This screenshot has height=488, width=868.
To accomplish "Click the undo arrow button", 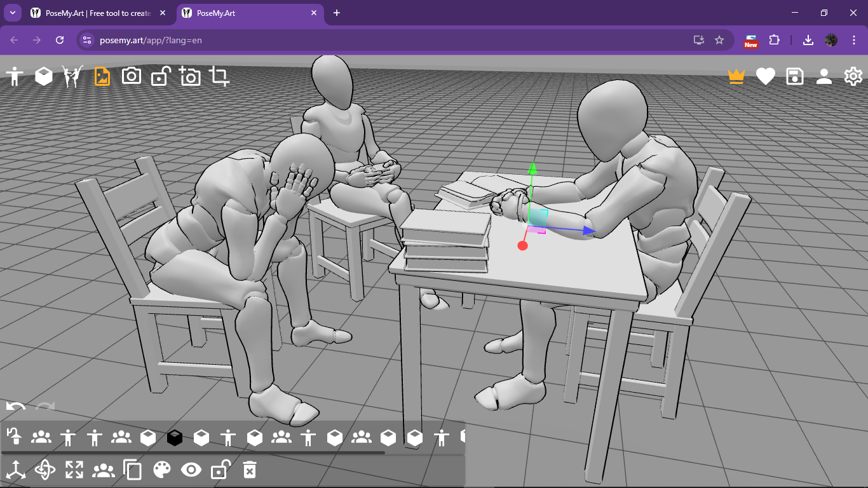I will 15,406.
